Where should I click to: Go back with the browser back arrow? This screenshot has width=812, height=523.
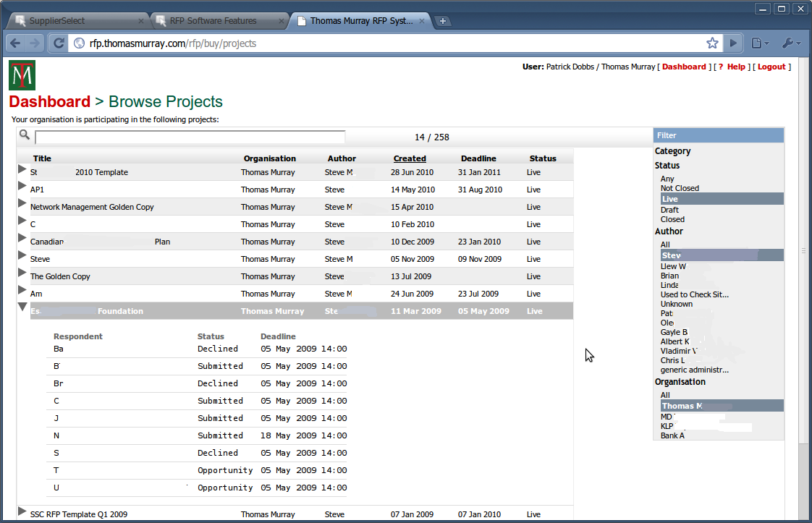pos(15,43)
